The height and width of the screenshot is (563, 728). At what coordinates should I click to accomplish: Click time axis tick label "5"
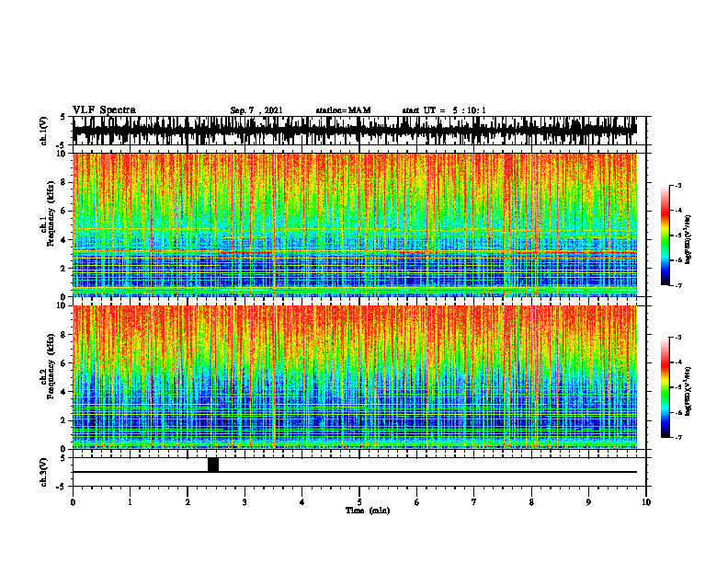click(x=359, y=502)
